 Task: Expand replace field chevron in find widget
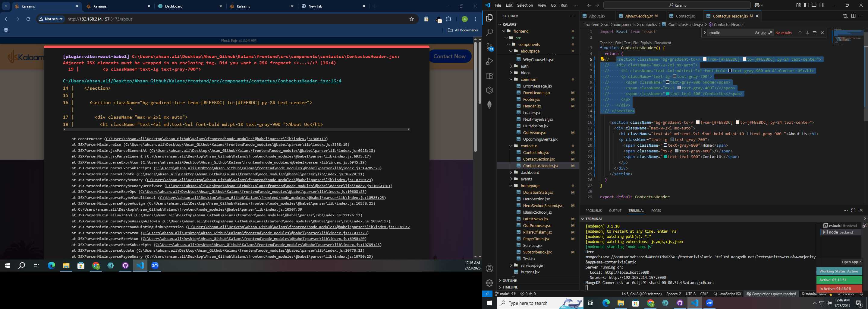tap(705, 33)
